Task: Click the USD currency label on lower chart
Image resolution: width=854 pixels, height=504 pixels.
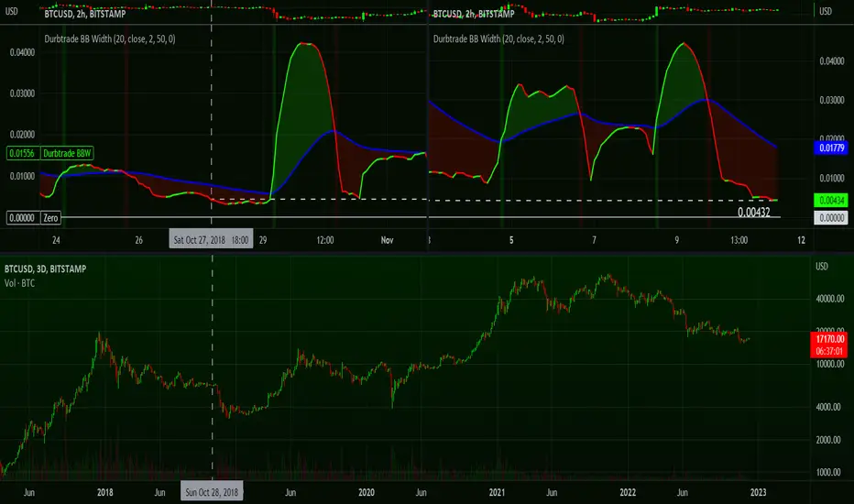Action: tap(822, 267)
